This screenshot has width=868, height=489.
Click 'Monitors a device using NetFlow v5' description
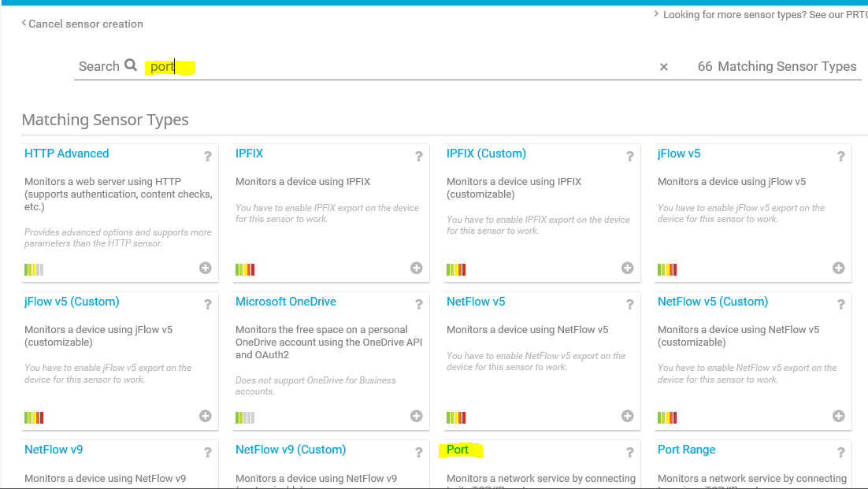tap(528, 330)
